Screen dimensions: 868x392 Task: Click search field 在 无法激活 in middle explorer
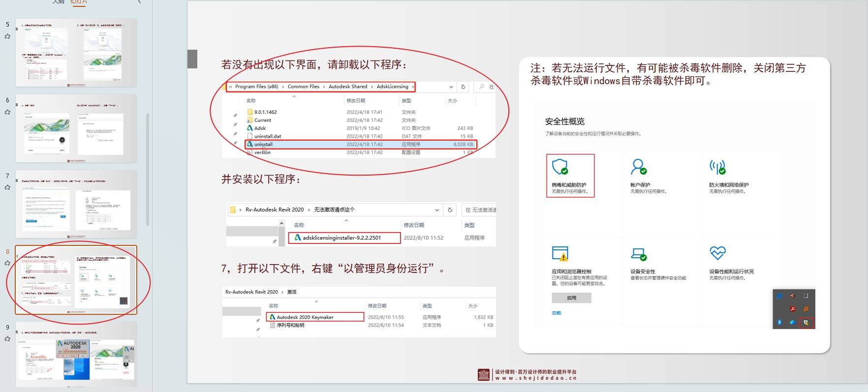480,210
